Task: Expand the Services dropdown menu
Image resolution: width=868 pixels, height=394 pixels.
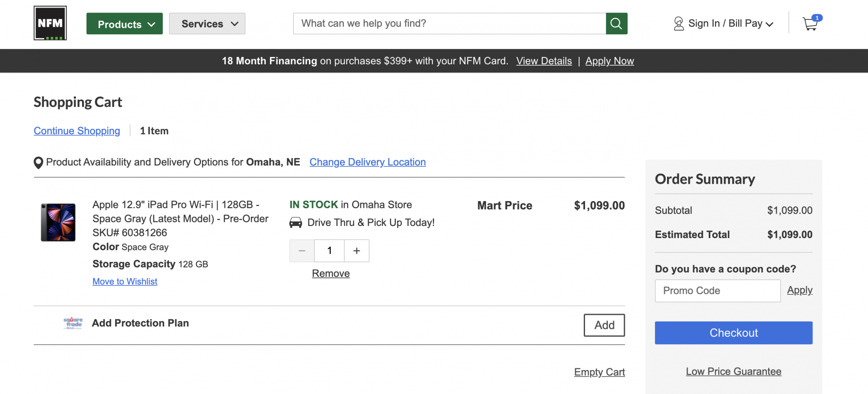Action: pos(207,24)
